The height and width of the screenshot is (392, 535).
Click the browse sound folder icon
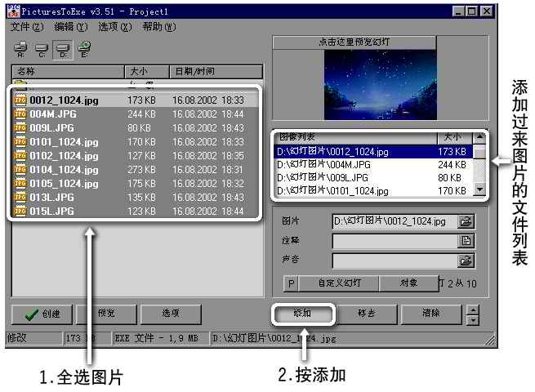466,261
